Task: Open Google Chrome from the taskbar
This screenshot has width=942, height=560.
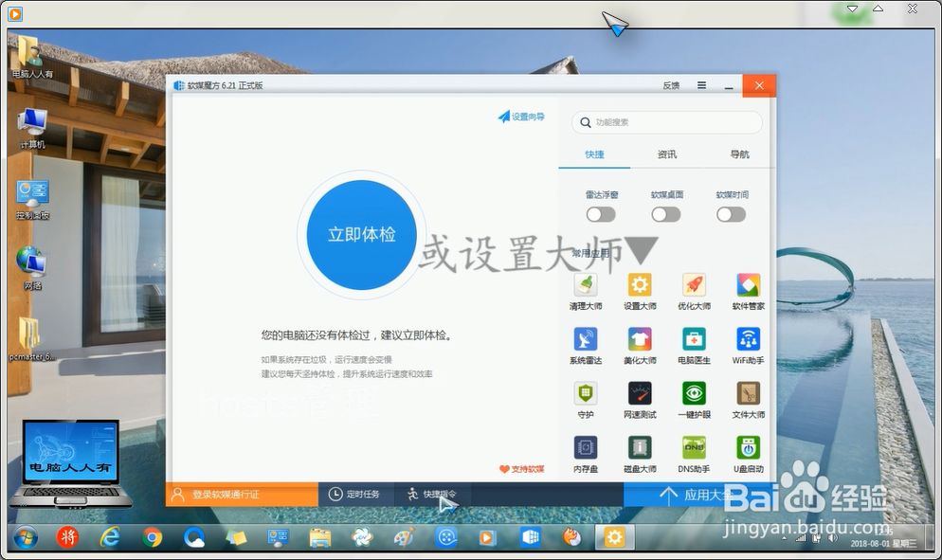Action: point(152,537)
